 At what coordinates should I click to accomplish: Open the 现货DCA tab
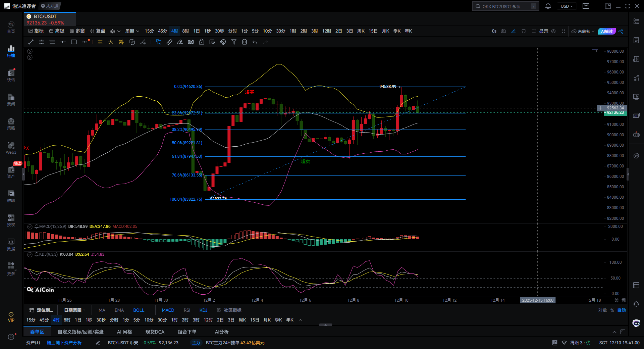tap(155, 332)
